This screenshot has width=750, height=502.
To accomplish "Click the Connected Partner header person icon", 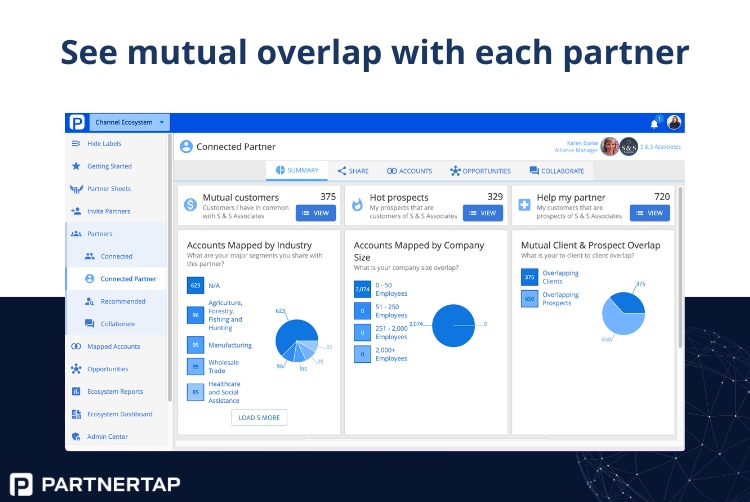I will [186, 146].
